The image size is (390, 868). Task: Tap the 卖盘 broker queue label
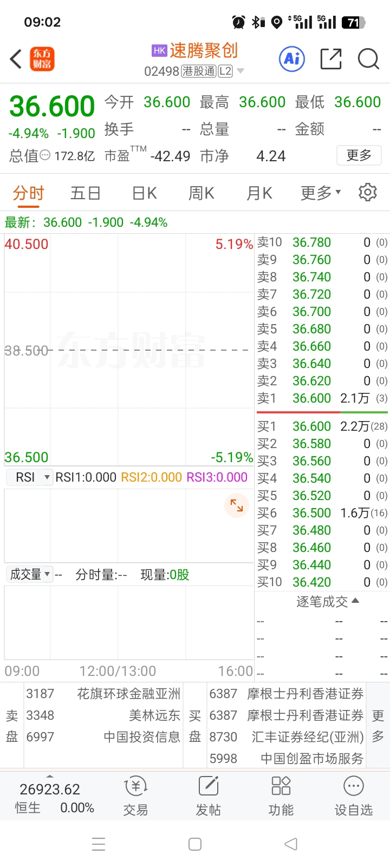12,726
